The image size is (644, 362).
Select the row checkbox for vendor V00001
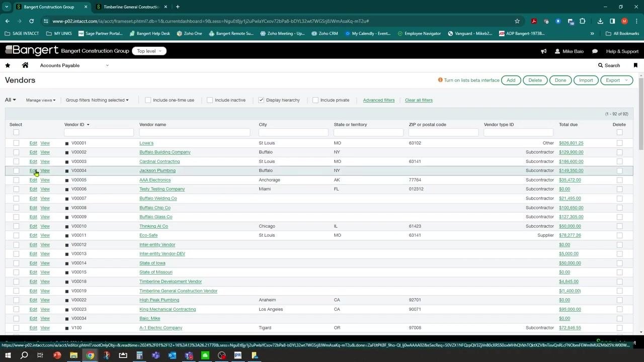pos(16,143)
